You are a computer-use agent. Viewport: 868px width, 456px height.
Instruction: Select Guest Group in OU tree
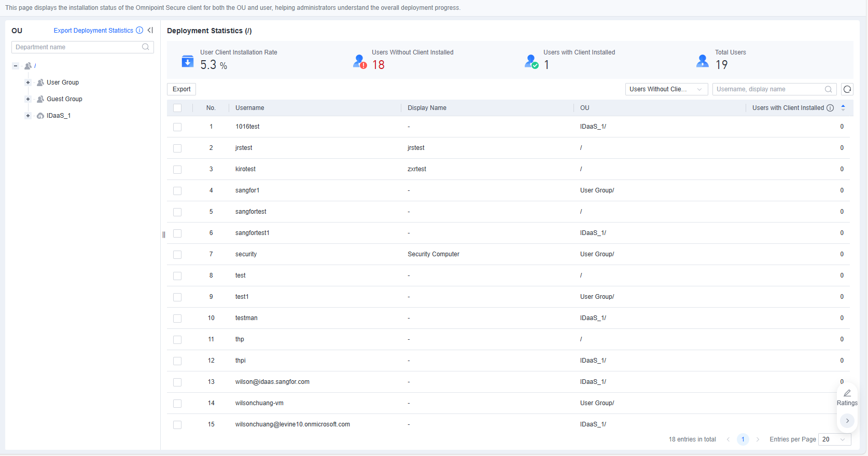pos(64,99)
